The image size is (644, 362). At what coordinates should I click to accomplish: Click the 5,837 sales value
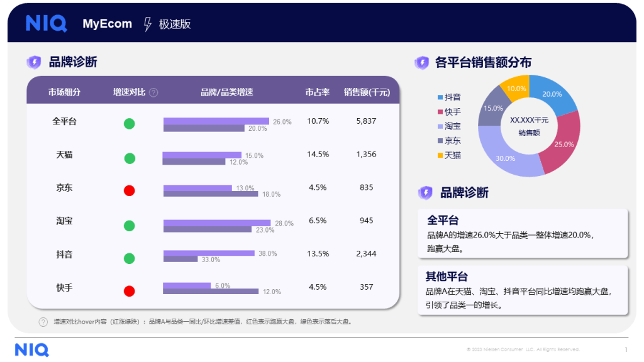click(x=367, y=121)
